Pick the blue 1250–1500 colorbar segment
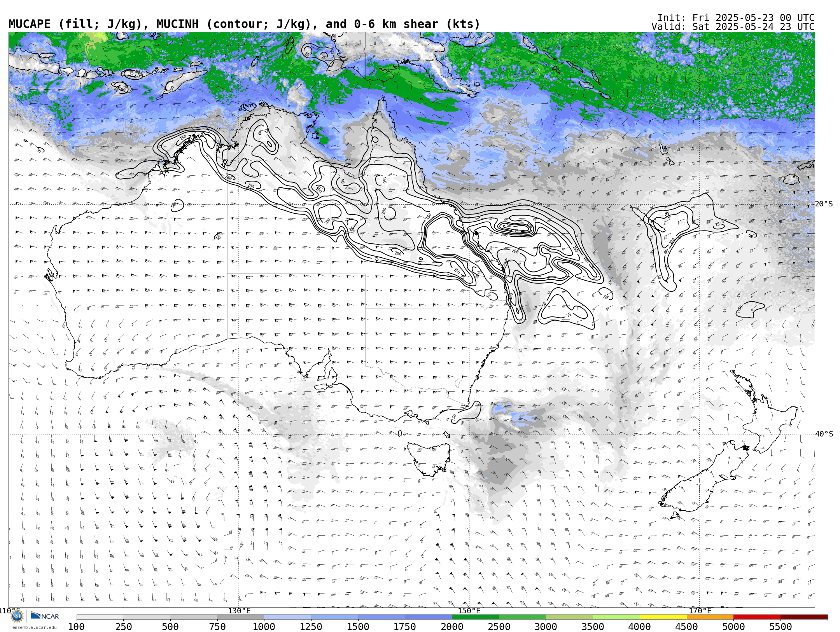Image resolution: width=840 pixels, height=632 pixels. [334, 617]
